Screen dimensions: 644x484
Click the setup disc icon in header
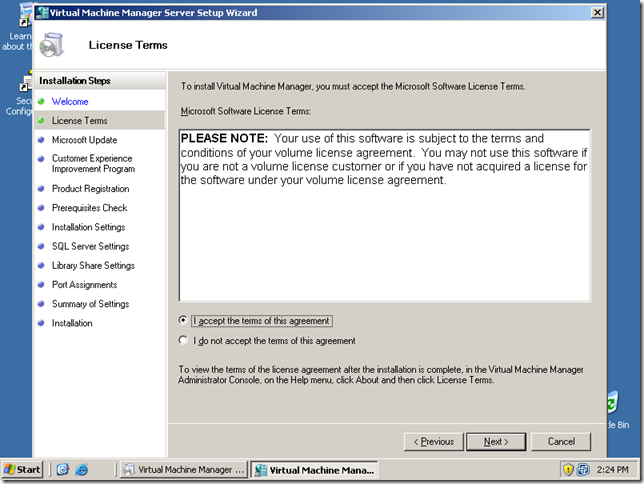click(x=52, y=44)
